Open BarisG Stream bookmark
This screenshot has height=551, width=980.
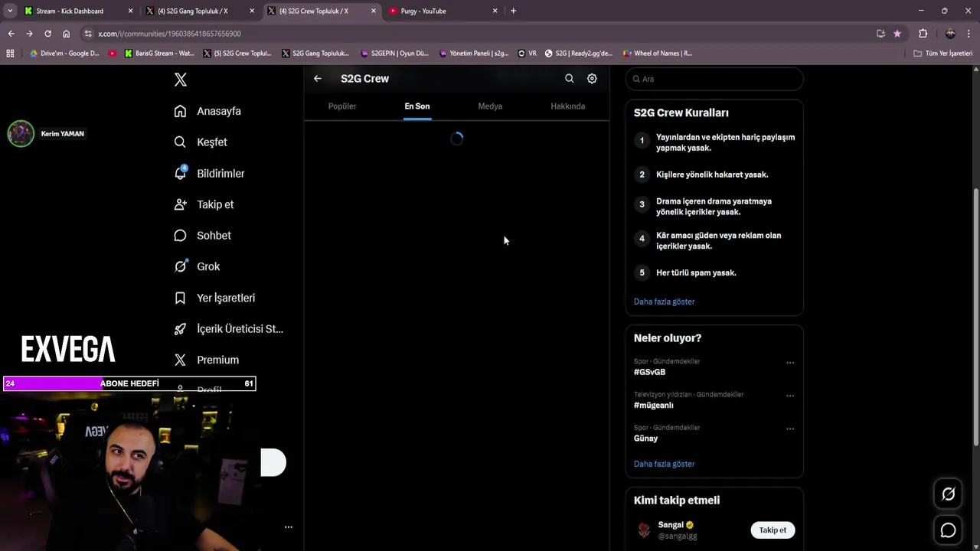159,54
